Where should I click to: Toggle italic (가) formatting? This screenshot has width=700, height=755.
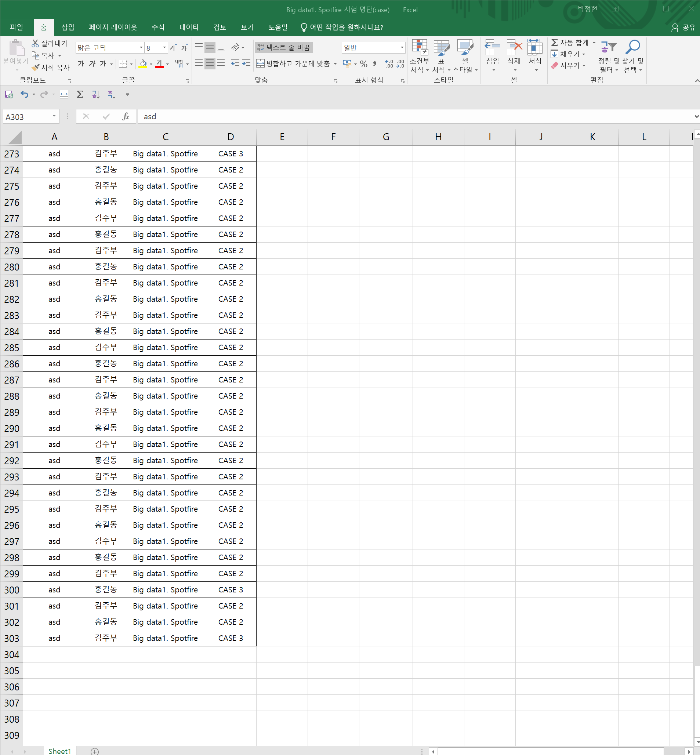pos(92,63)
